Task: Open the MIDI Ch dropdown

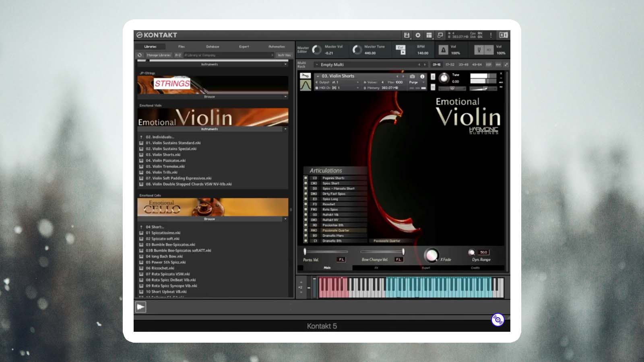Action: pyautogui.click(x=357, y=88)
